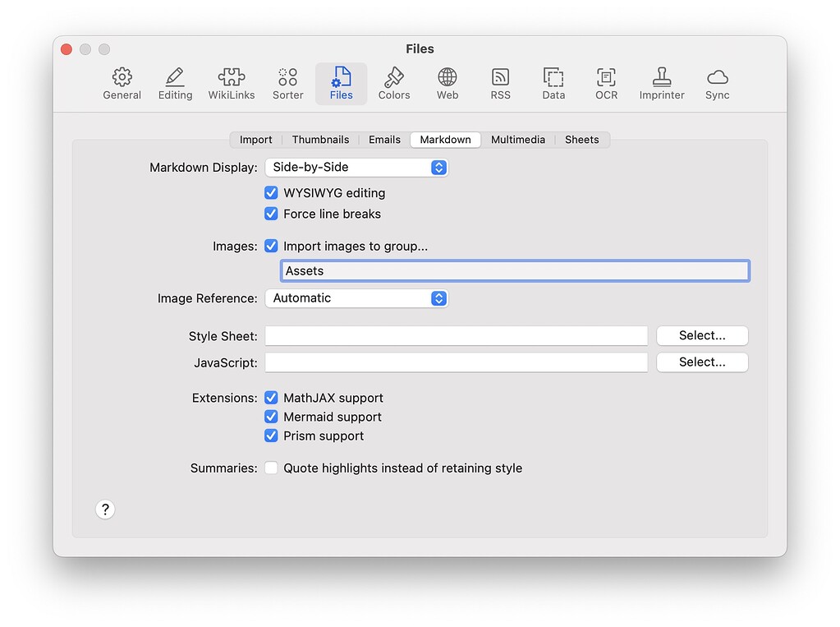The image size is (840, 627).
Task: Disable WYSIWYG editing
Action: 271,192
